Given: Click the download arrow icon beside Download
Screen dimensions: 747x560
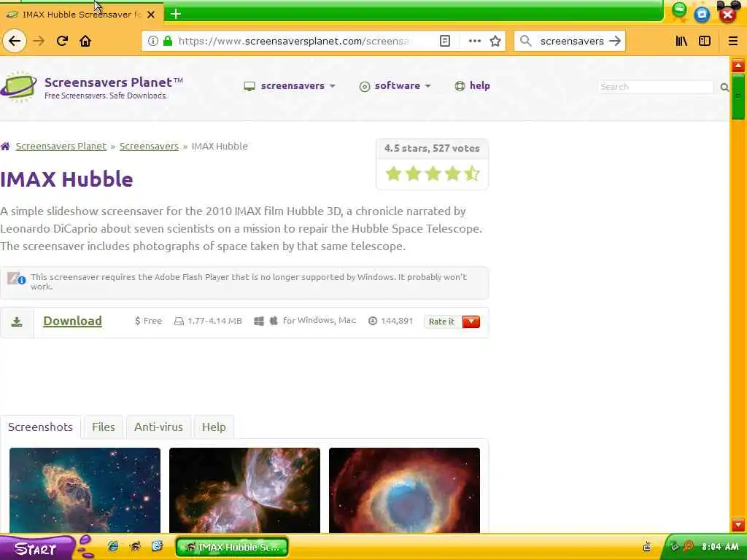Looking at the screenshot, I should tap(17, 322).
